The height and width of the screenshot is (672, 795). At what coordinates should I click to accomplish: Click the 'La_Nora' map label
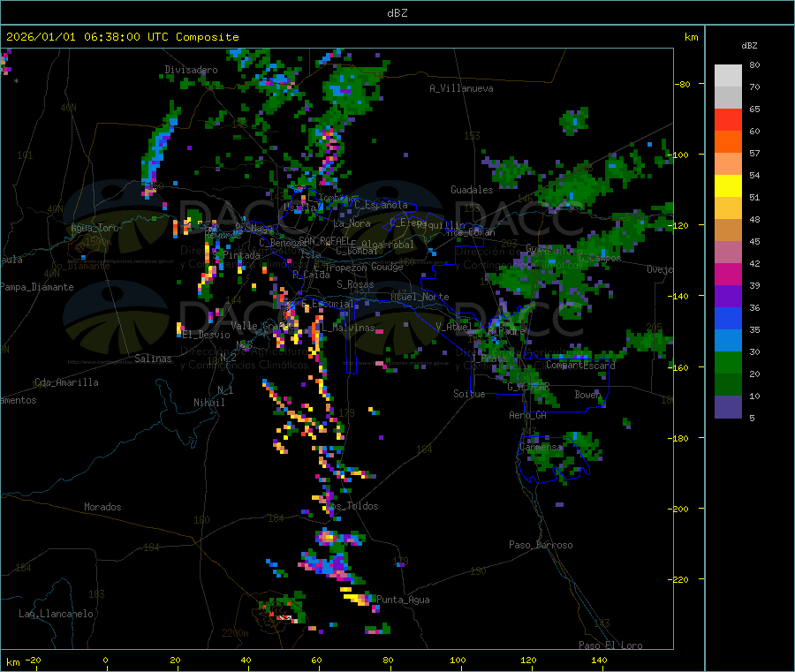point(352,223)
